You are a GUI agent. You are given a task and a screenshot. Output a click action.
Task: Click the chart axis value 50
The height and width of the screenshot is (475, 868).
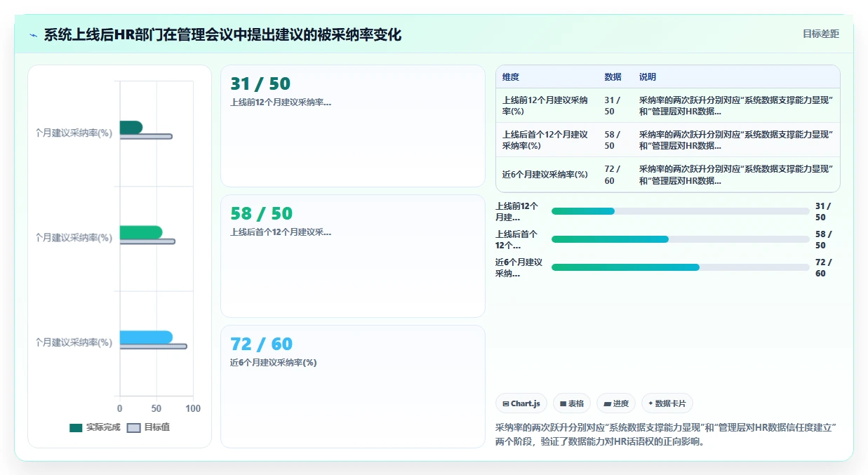pos(156,408)
